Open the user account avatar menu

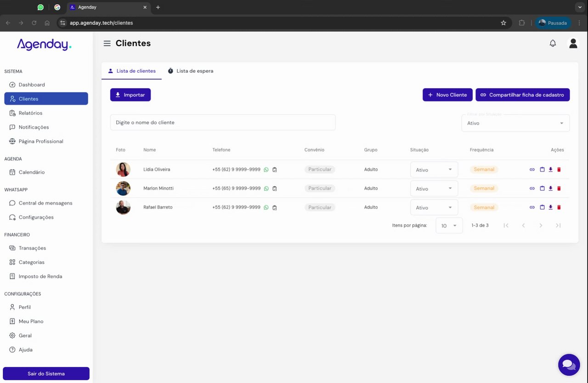pos(573,43)
